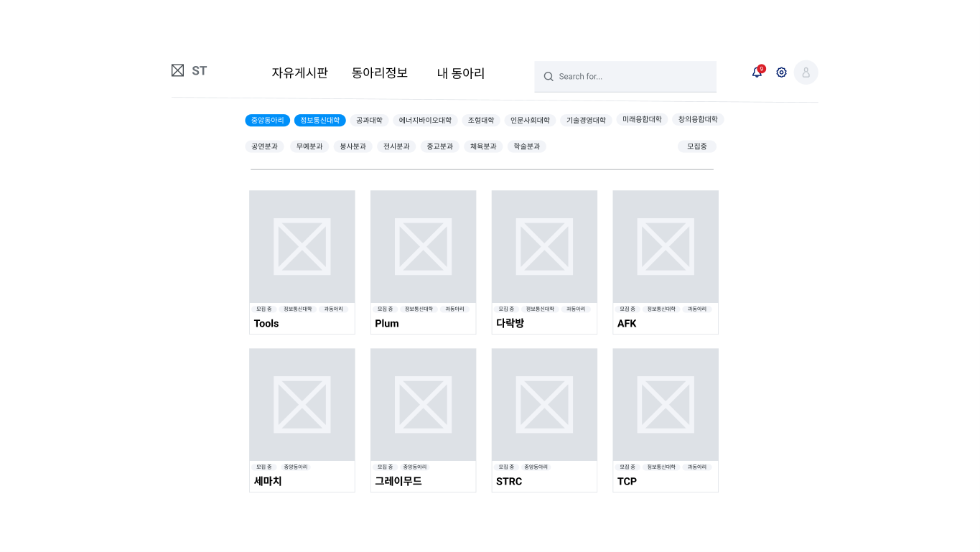Click 과동아리 tag on AFK card
980x552 pixels.
(697, 309)
